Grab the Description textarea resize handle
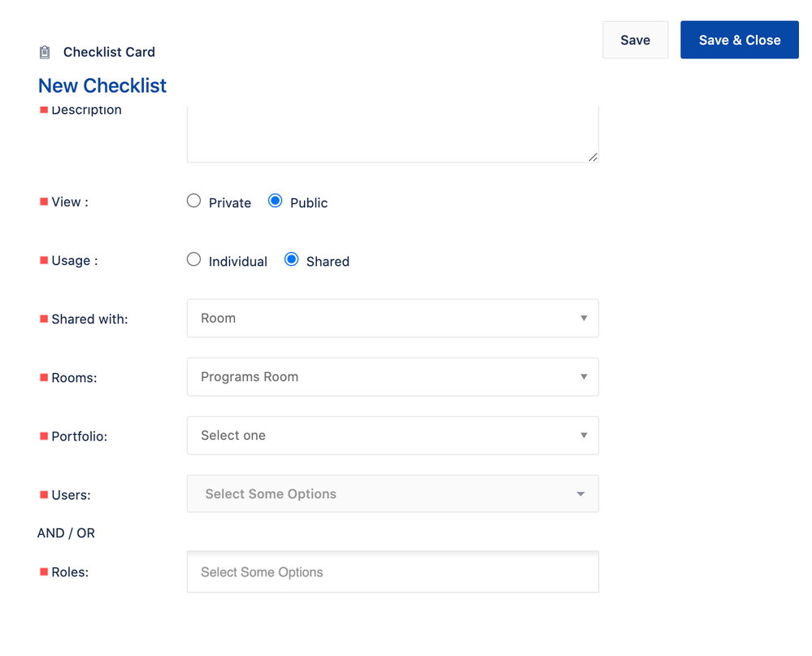The image size is (812, 656). point(593,157)
